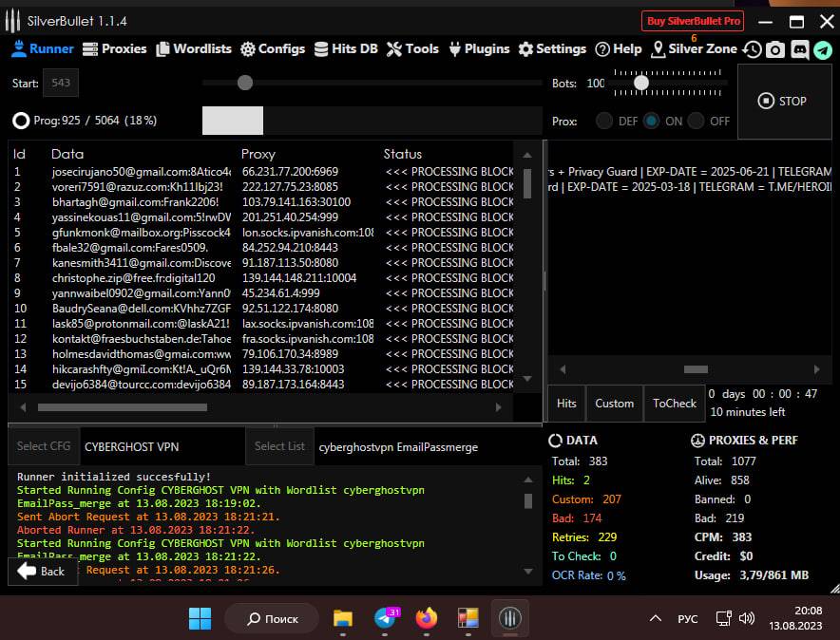Select the OFF proxy mode radio button
The width and height of the screenshot is (840, 640).
click(697, 121)
